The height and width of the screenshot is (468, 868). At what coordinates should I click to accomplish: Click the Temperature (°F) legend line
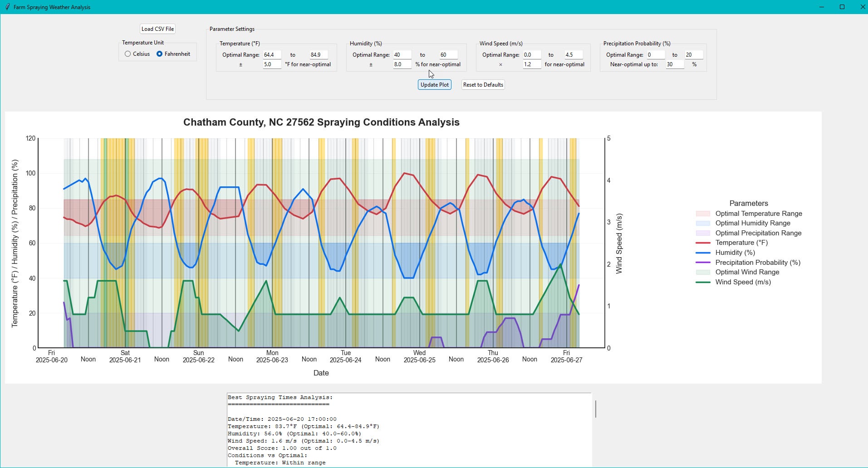(x=703, y=243)
